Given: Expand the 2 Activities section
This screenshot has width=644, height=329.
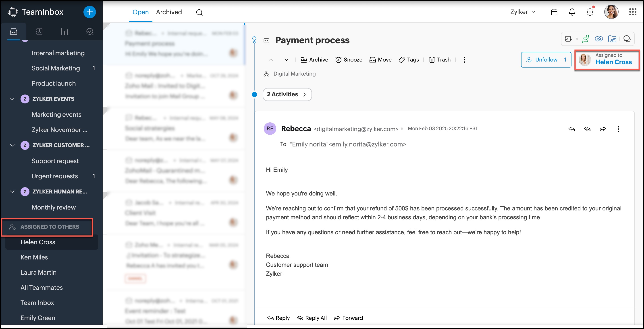Looking at the screenshot, I should point(287,95).
